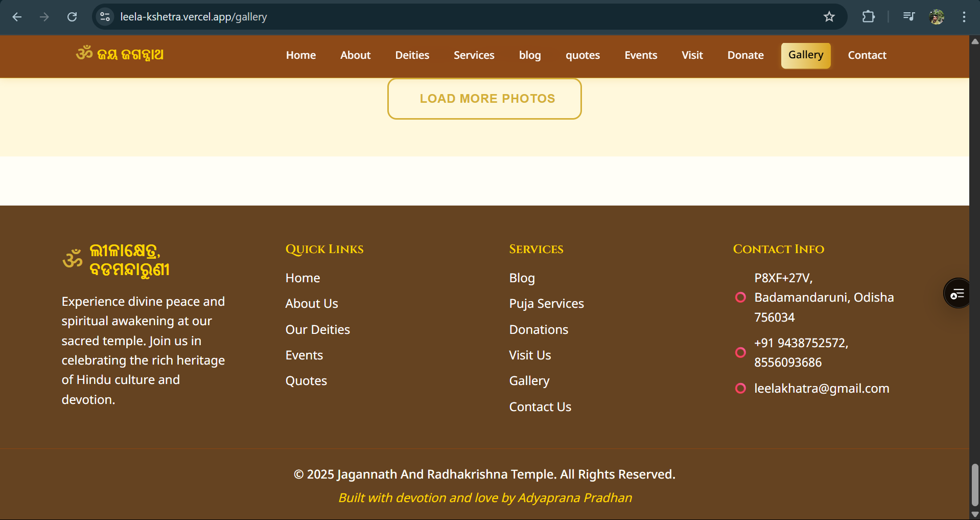Open the Deities nav item
This screenshot has width=980, height=520.
click(x=412, y=55)
